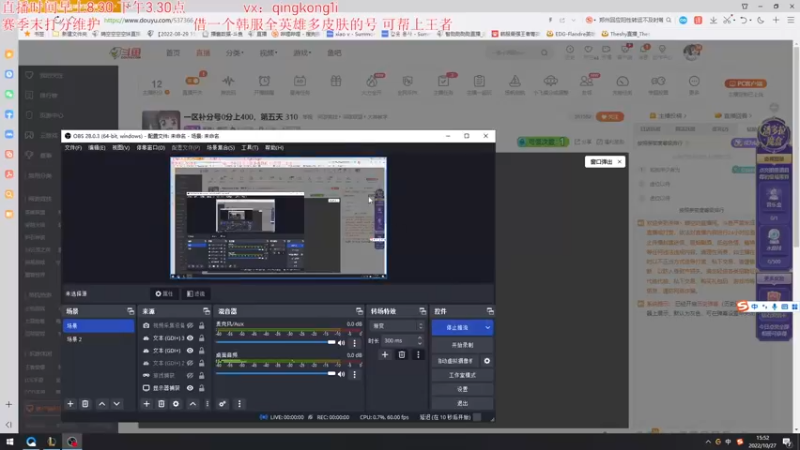Viewport: 800px width, 450px height.
Task: Select 场景 2 in scene list
Action: 98,339
